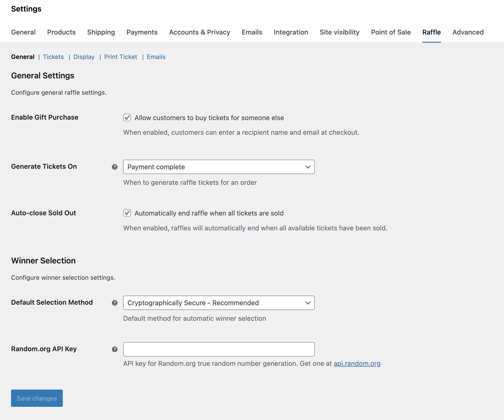Switch to the Advanced tab
Image resolution: width=504 pixels, height=420 pixels.
pyautogui.click(x=468, y=32)
